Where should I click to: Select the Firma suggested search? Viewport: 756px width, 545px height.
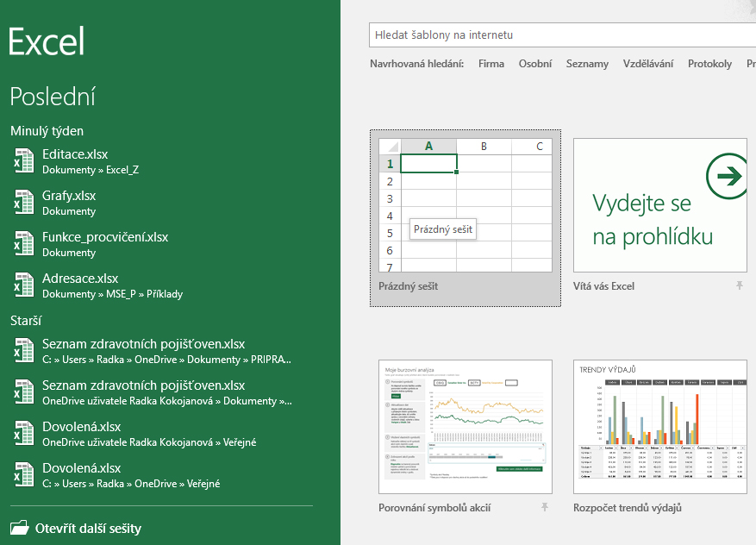click(x=491, y=64)
